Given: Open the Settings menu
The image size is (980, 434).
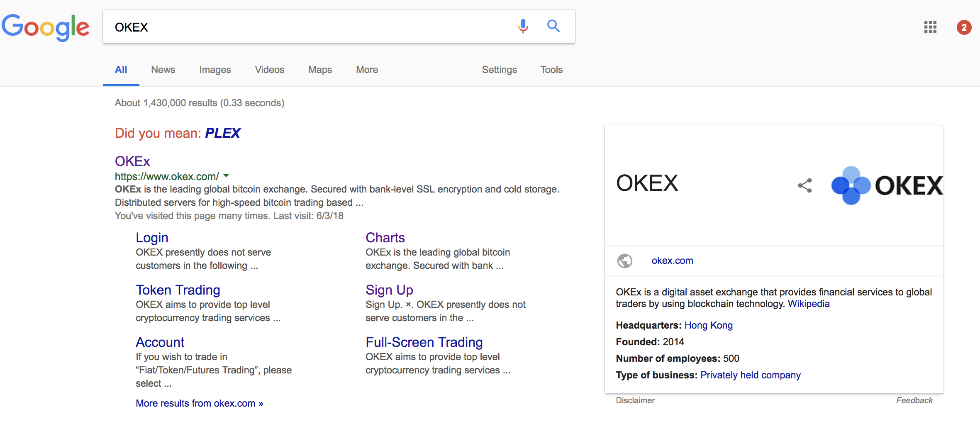Looking at the screenshot, I should 499,70.
